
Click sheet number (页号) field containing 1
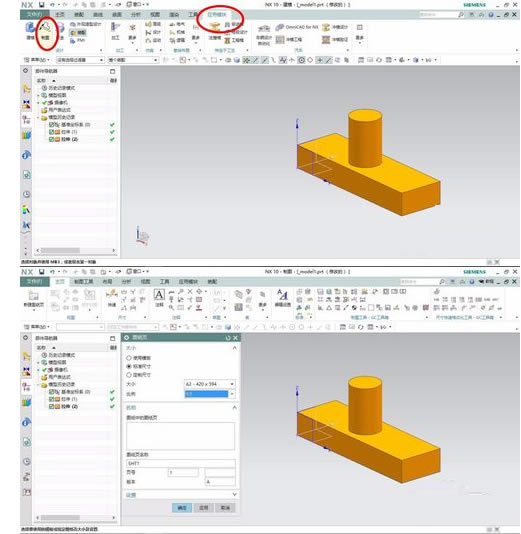[183, 472]
